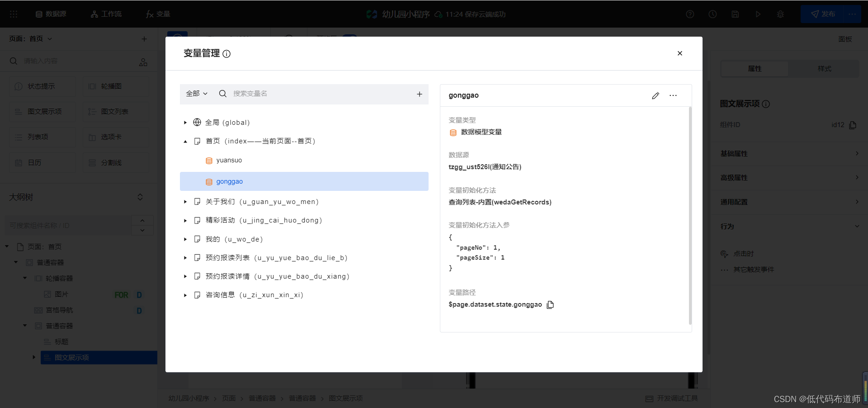Open help from the question mark icon

(690, 14)
